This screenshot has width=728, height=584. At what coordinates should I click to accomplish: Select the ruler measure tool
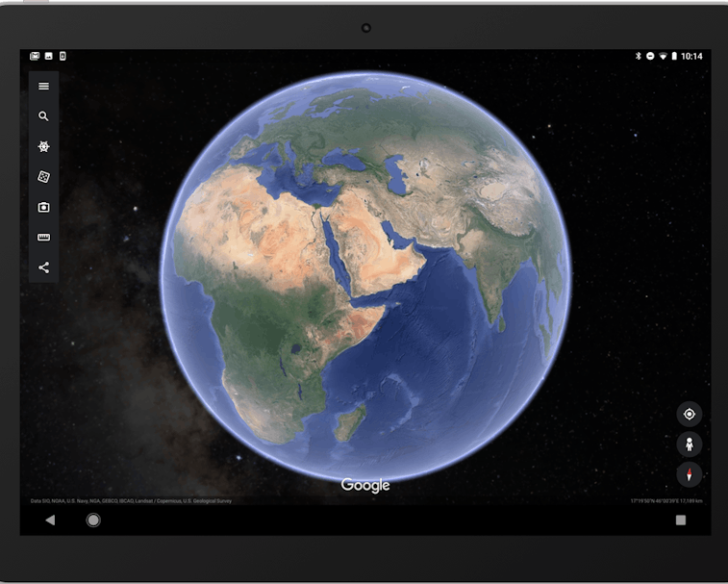pos(43,238)
